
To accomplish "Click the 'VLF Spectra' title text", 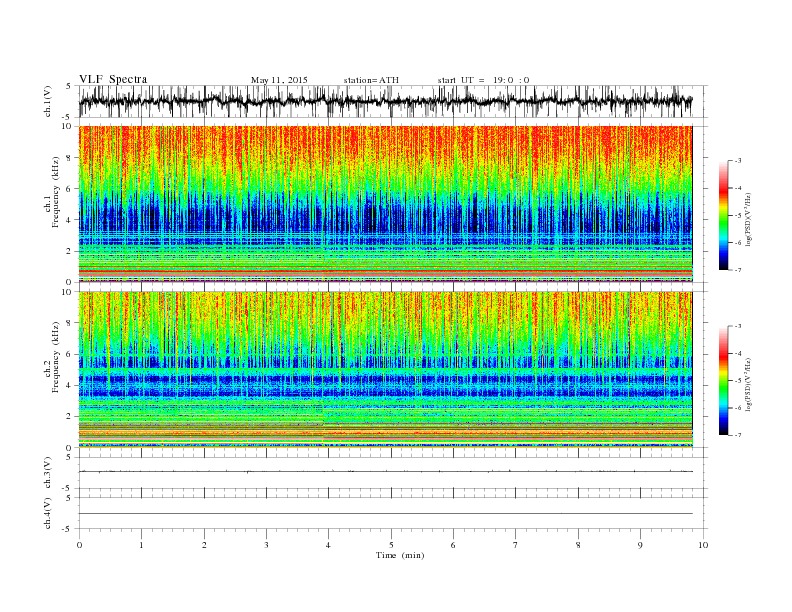I will [113, 79].
